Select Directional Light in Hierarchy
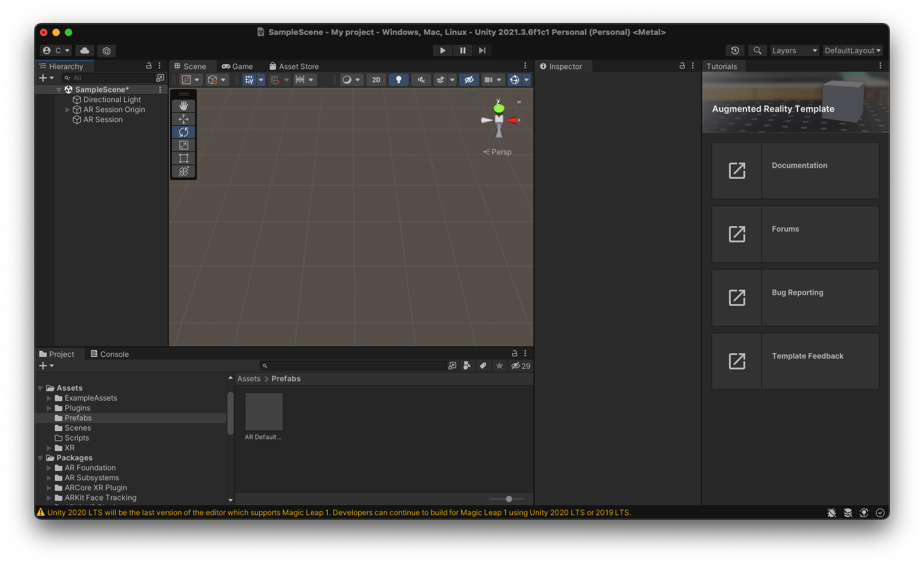Screen dimensions: 924x565 pyautogui.click(x=112, y=100)
